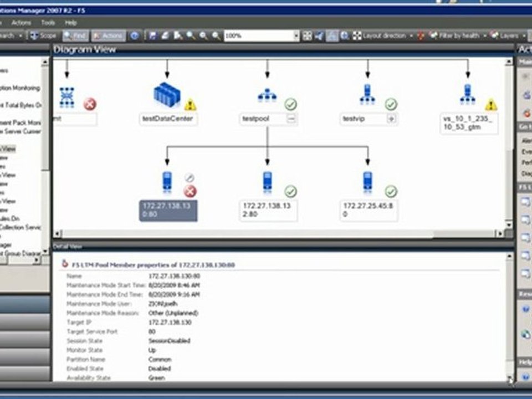Open the Layers dropdown
Image resolution: width=532 pixels, height=399 pixels.
(508, 35)
